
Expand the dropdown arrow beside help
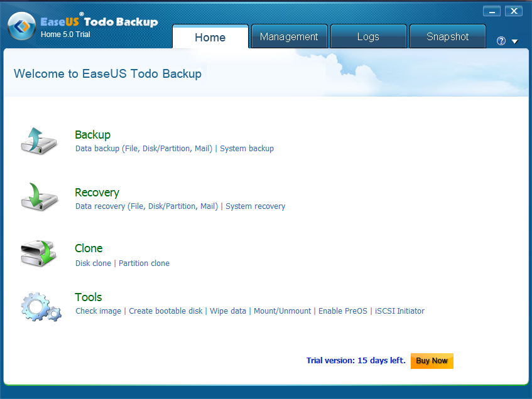(515, 41)
